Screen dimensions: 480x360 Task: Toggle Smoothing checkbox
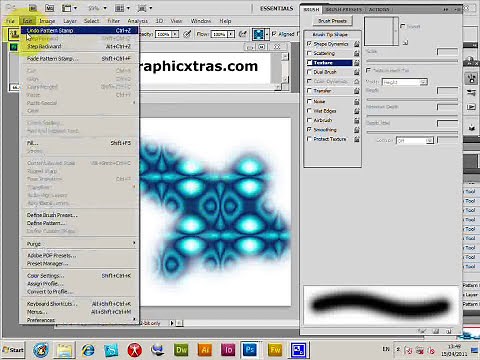point(309,129)
